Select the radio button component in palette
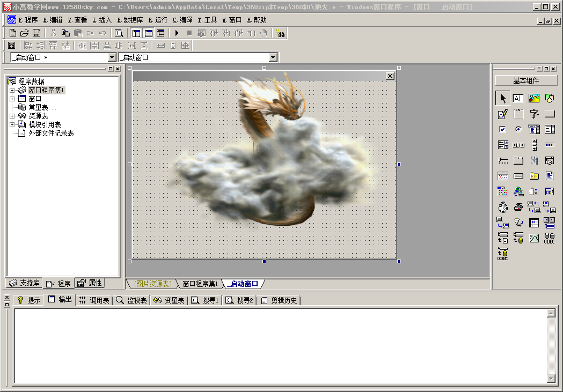Screen dimensions: 563x392 (518, 129)
